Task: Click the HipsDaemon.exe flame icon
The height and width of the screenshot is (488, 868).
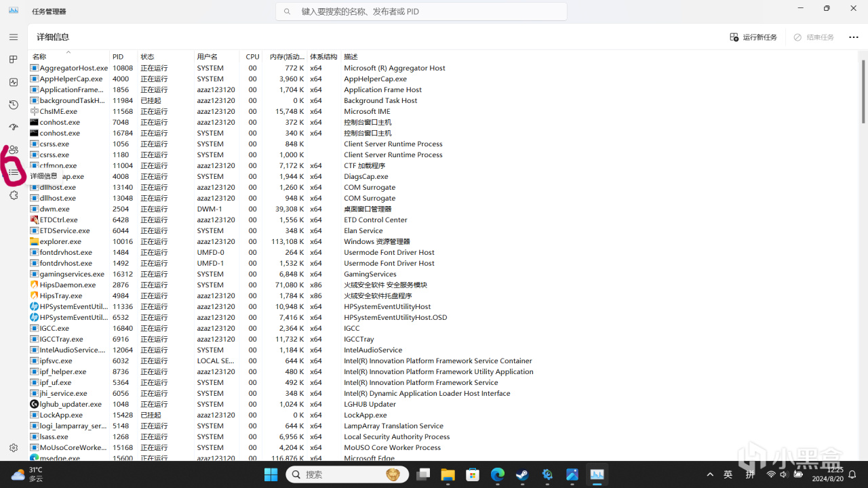Action: tap(34, 285)
